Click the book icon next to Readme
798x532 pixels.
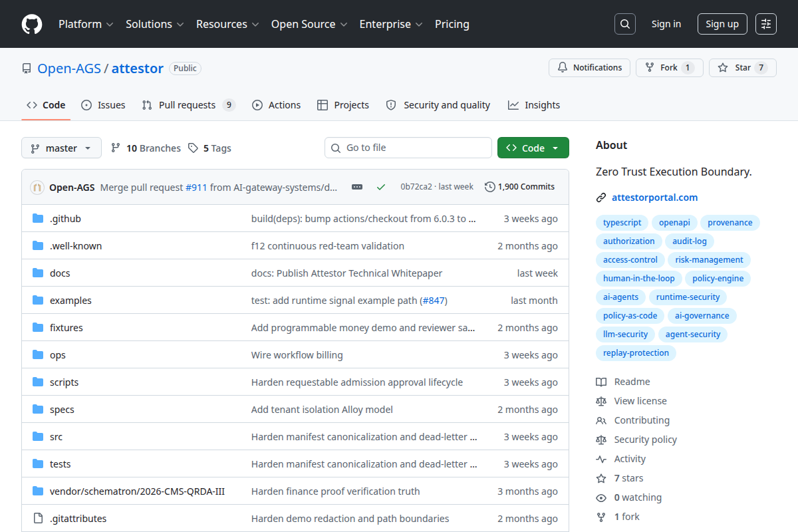601,382
